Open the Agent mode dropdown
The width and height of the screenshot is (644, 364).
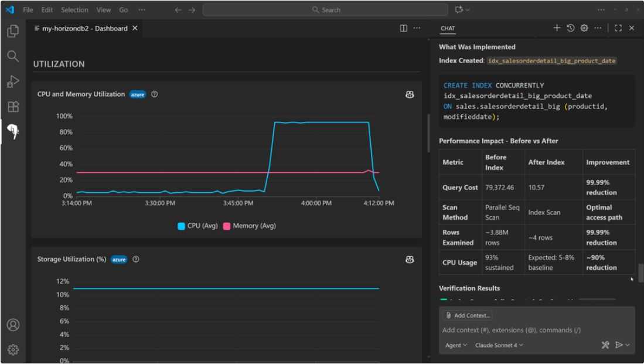point(456,345)
